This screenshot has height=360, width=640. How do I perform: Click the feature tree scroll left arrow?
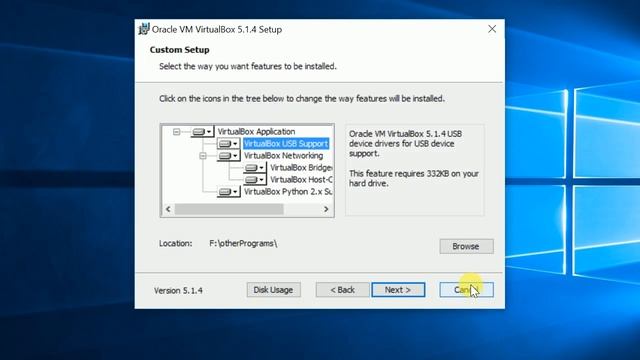pos(168,209)
